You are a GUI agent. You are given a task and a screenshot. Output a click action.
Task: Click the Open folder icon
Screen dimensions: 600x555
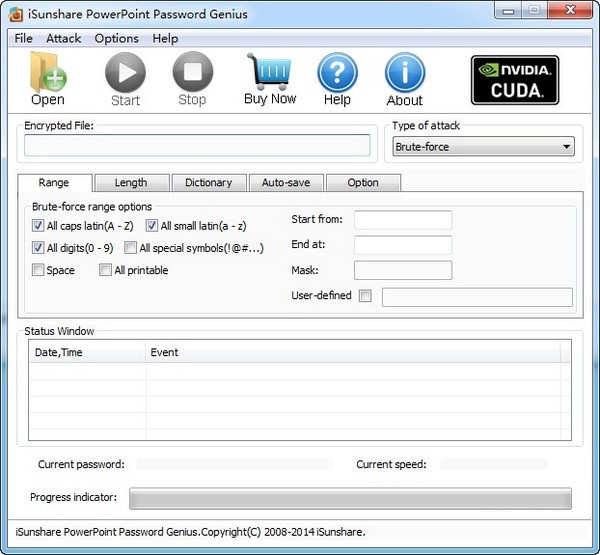48,72
